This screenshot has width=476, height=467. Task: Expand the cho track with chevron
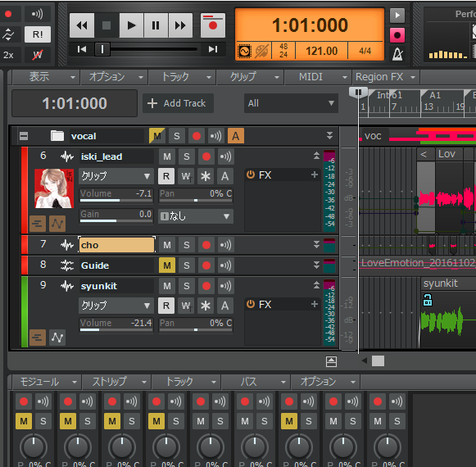click(x=316, y=245)
